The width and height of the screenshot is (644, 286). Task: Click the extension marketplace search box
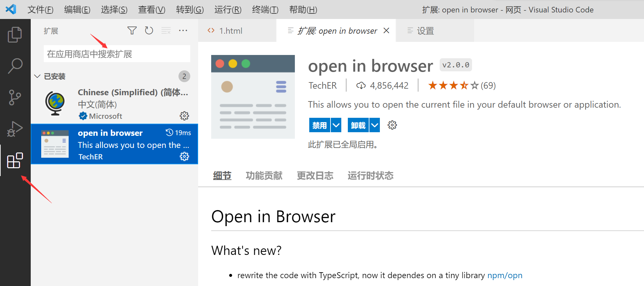[x=117, y=54]
